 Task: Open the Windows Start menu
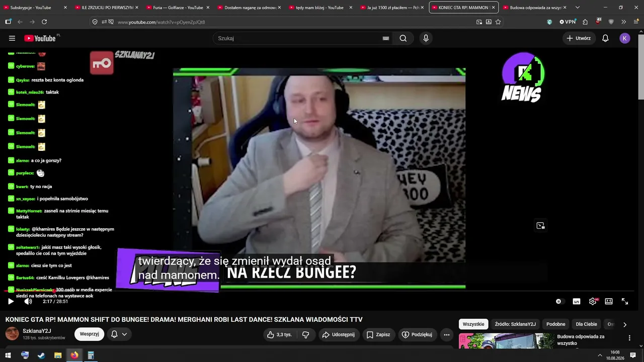(x=8, y=355)
